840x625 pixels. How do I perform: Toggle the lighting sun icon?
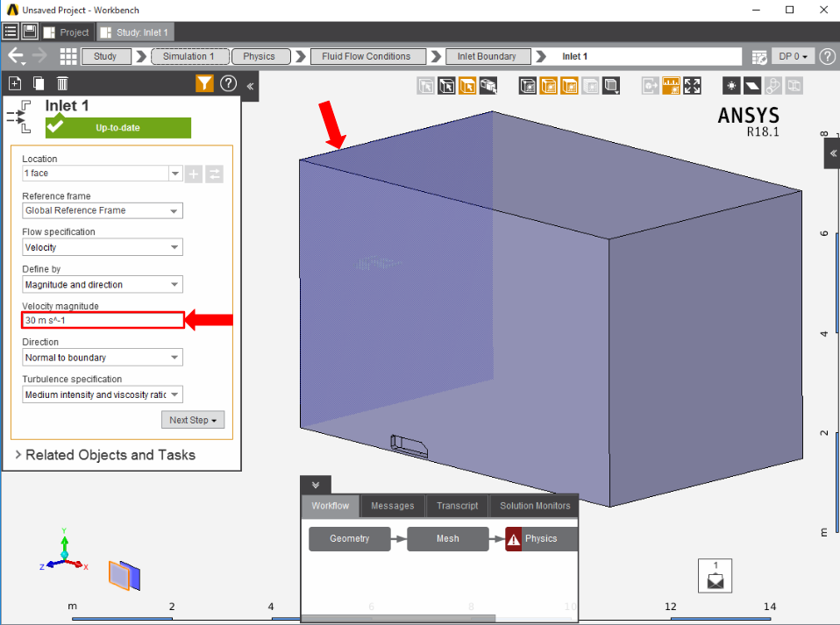tap(731, 86)
